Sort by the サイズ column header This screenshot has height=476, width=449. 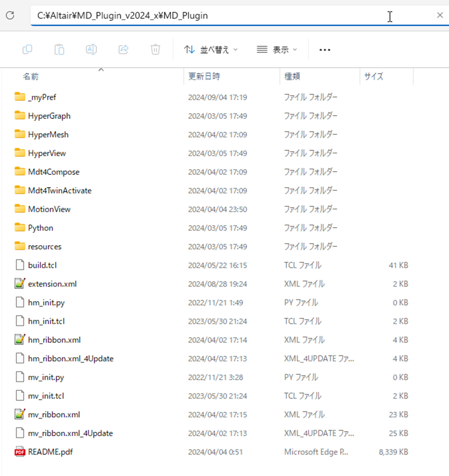pos(374,76)
